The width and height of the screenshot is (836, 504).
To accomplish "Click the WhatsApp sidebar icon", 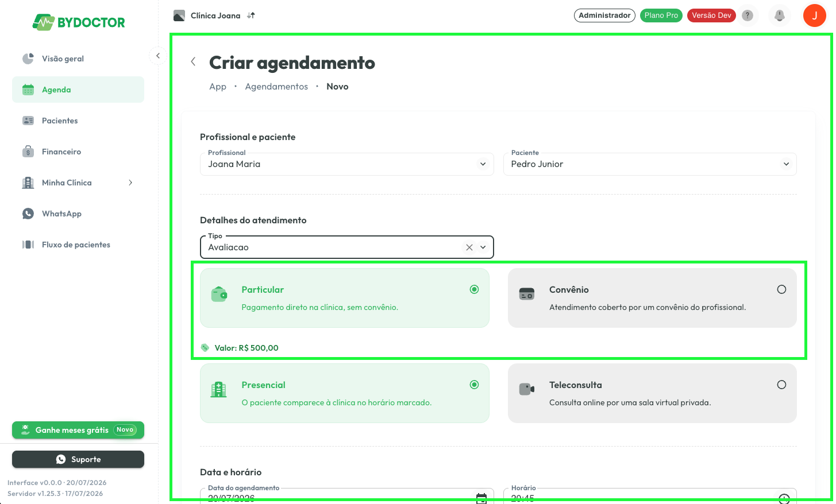I will [28, 214].
